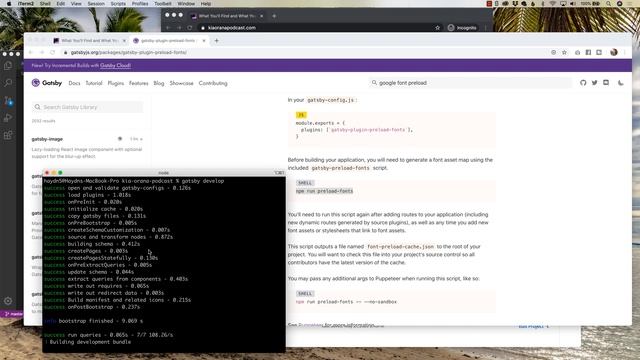The height and width of the screenshot is (360, 640).
Task: Open the Blog nav link
Action: point(159,83)
